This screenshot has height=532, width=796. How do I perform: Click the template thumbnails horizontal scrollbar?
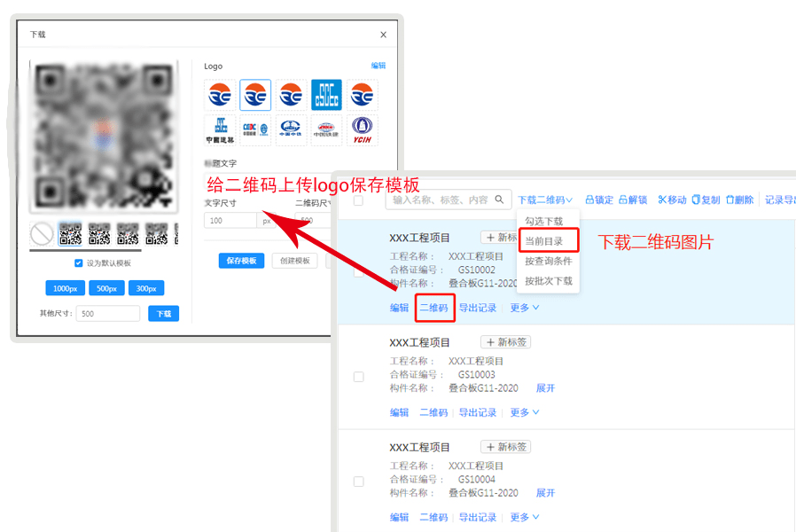click(x=85, y=250)
